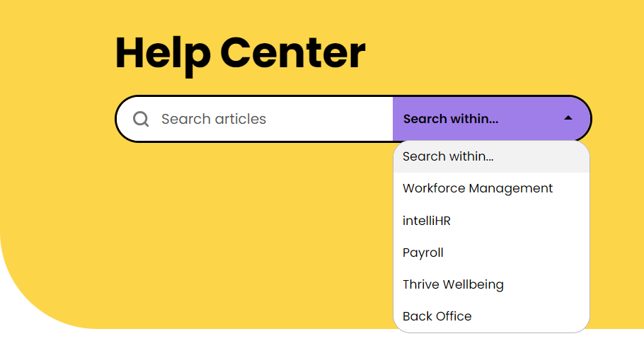Collapse the dropdown with the up caret arrow
644x341 pixels.
(x=568, y=118)
